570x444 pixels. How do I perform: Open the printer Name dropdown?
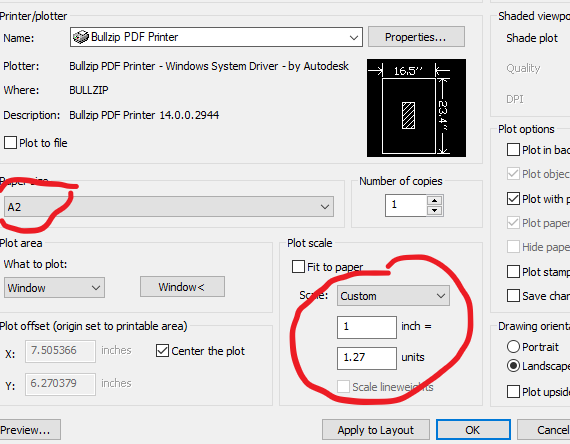coord(216,37)
